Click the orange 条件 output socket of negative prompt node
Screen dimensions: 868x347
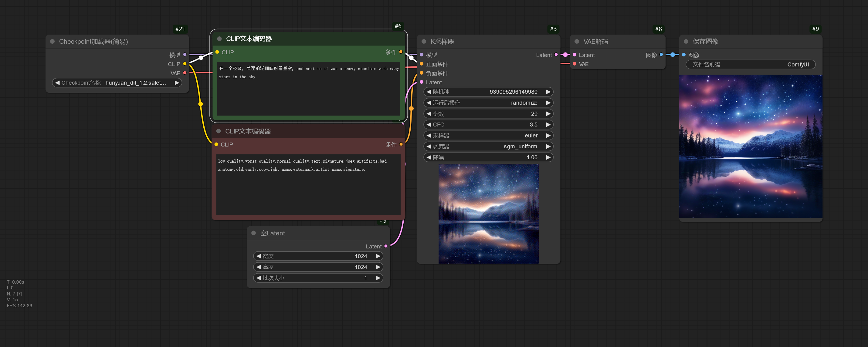click(401, 144)
